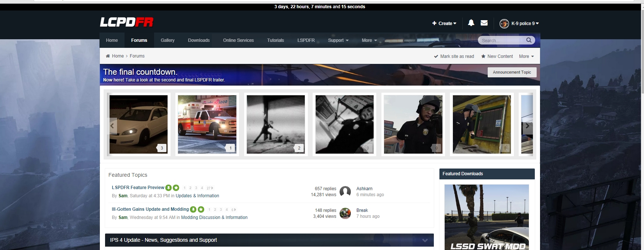
Task: Open the black-and-white officer close-up thumbnail
Action: point(344,124)
